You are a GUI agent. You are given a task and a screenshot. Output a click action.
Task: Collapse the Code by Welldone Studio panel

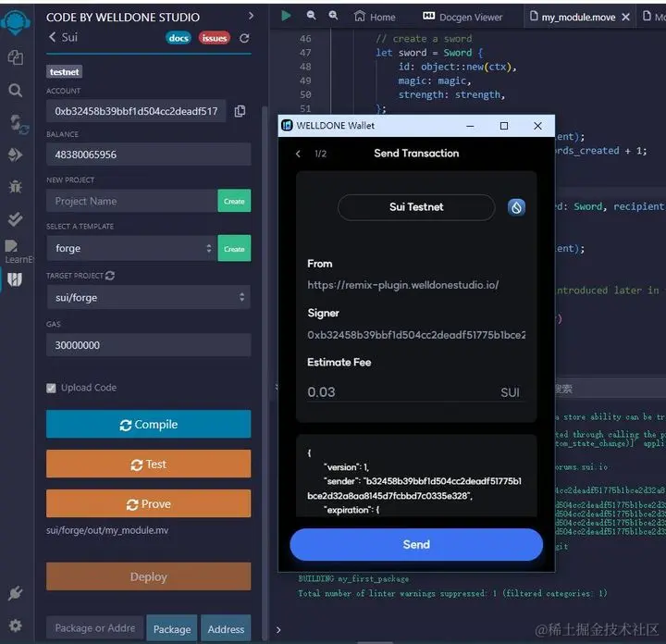point(251,16)
